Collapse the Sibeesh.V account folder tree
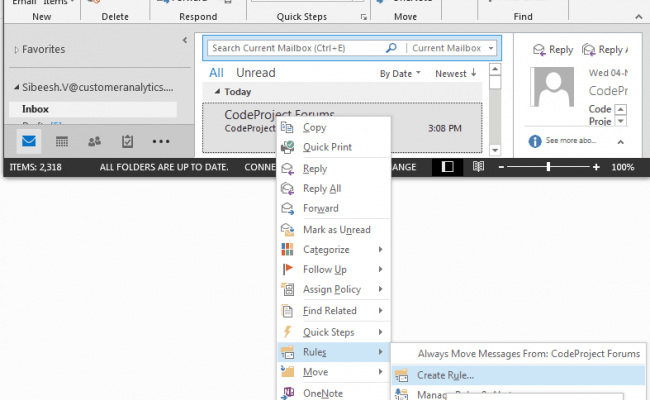 pos(16,87)
